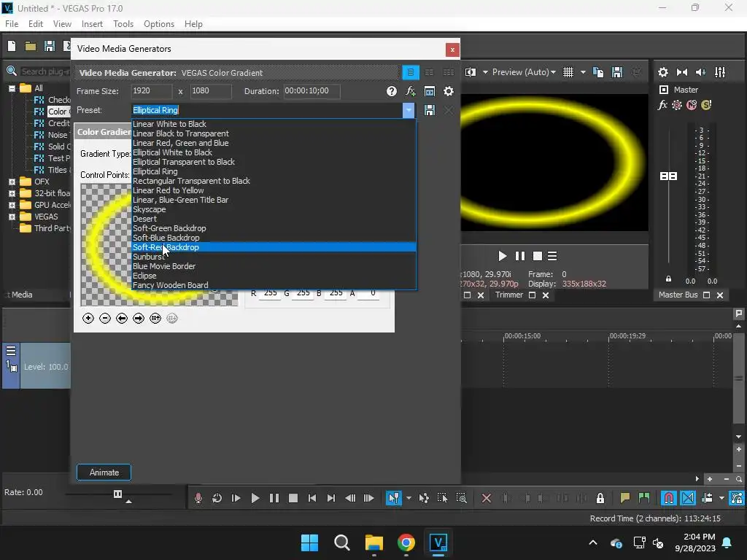Expand the GPU Accelerated folder
Viewport: 747px width, 560px height.
pyautogui.click(x=12, y=206)
